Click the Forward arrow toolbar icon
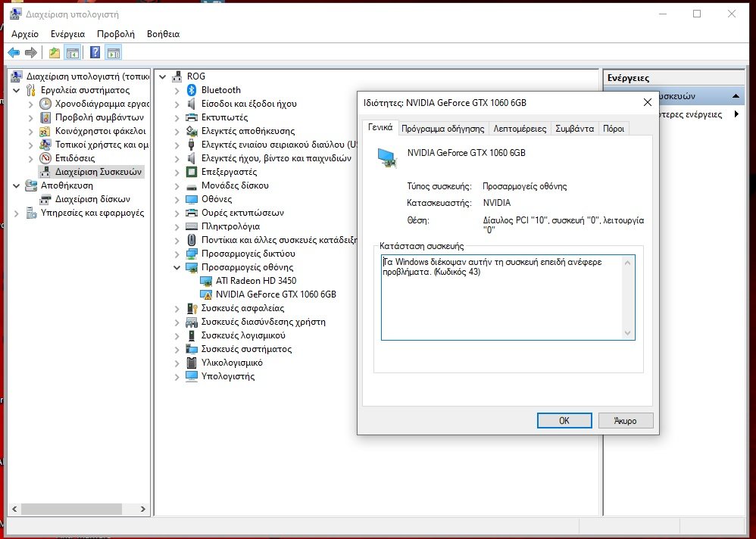This screenshot has height=539, width=756. point(31,52)
